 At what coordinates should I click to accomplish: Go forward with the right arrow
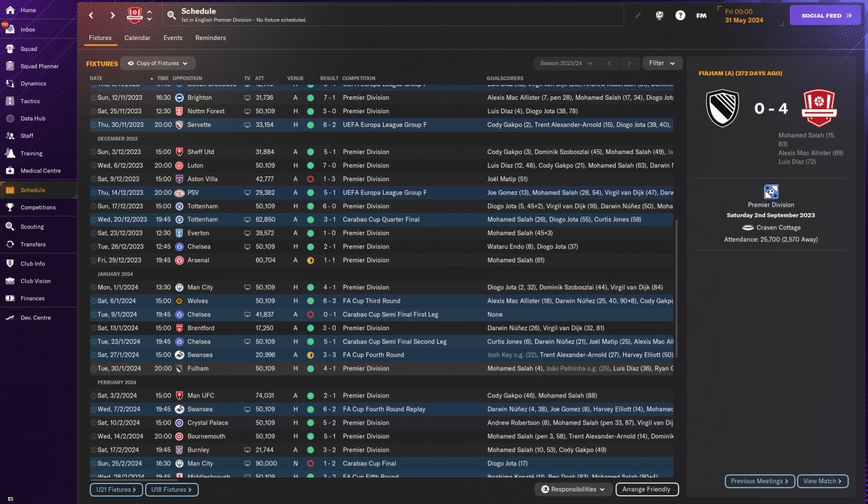coord(113,15)
